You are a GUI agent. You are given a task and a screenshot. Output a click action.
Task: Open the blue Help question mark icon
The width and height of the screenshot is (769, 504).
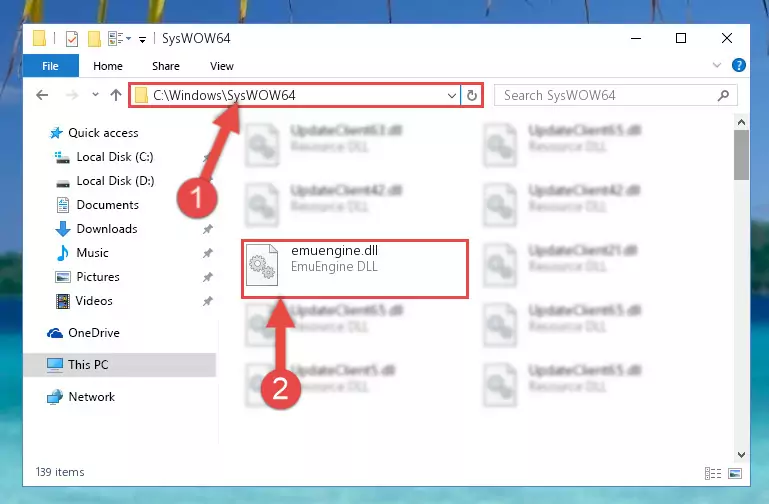pyautogui.click(x=739, y=65)
